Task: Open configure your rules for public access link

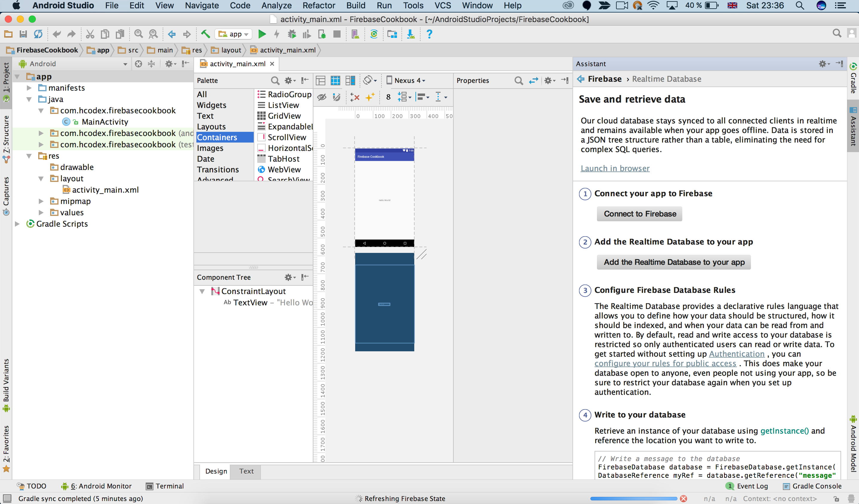Action: [x=665, y=363]
